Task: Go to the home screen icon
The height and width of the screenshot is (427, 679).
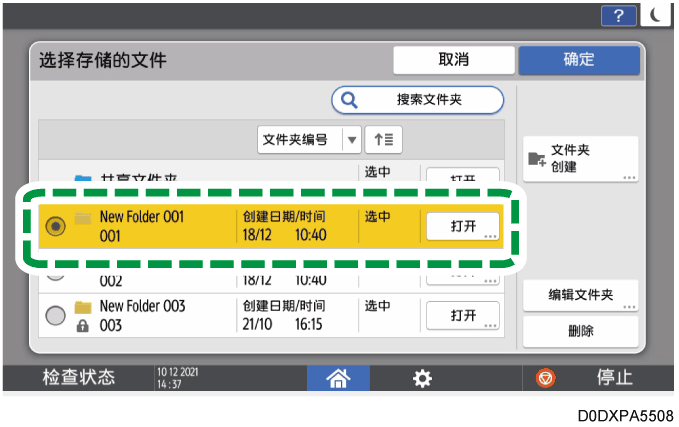Action: (x=337, y=378)
